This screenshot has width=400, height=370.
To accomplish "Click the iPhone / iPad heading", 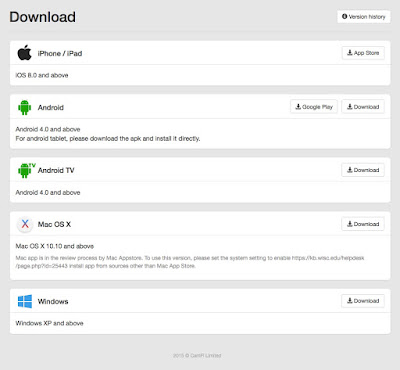I will 60,53.
